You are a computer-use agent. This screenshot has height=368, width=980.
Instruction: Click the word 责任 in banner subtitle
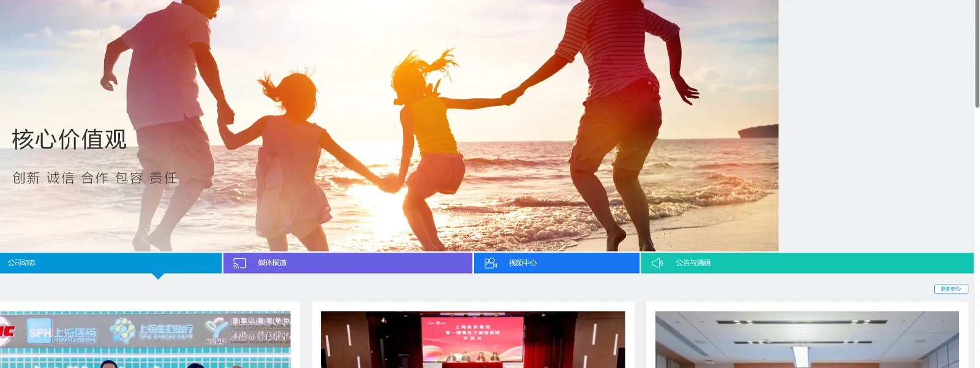(164, 178)
